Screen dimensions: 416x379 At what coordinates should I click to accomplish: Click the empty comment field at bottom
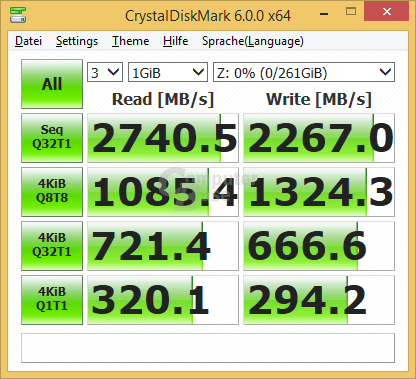(208, 348)
